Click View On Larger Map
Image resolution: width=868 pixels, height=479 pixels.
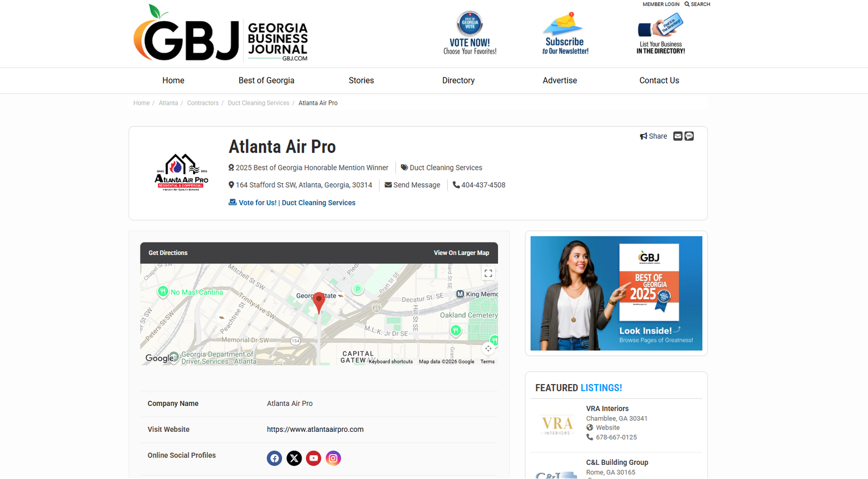tap(462, 253)
